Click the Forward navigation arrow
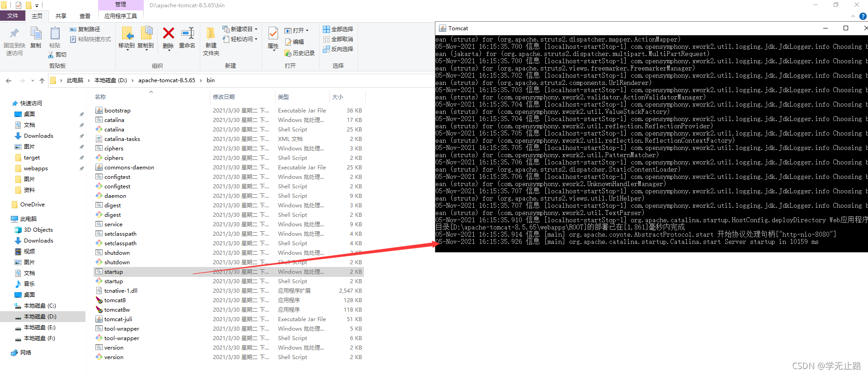The height and width of the screenshot is (374, 868). pyautogui.click(x=22, y=81)
